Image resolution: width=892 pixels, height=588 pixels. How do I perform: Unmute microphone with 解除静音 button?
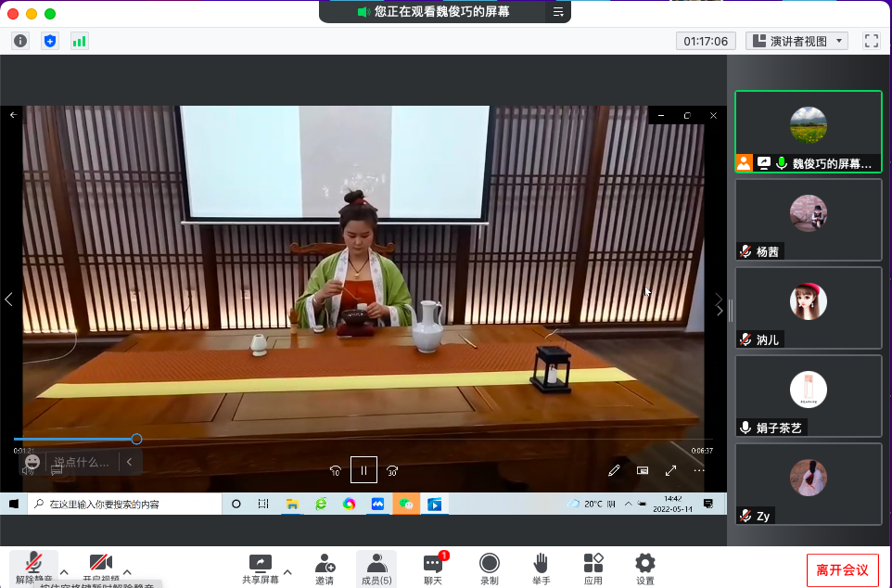click(x=33, y=566)
